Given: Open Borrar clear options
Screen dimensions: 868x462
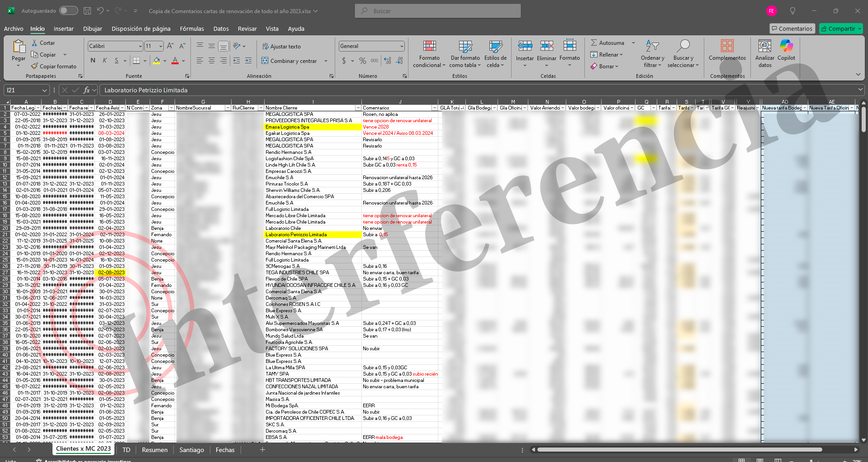Looking at the screenshot, I should [x=604, y=67].
